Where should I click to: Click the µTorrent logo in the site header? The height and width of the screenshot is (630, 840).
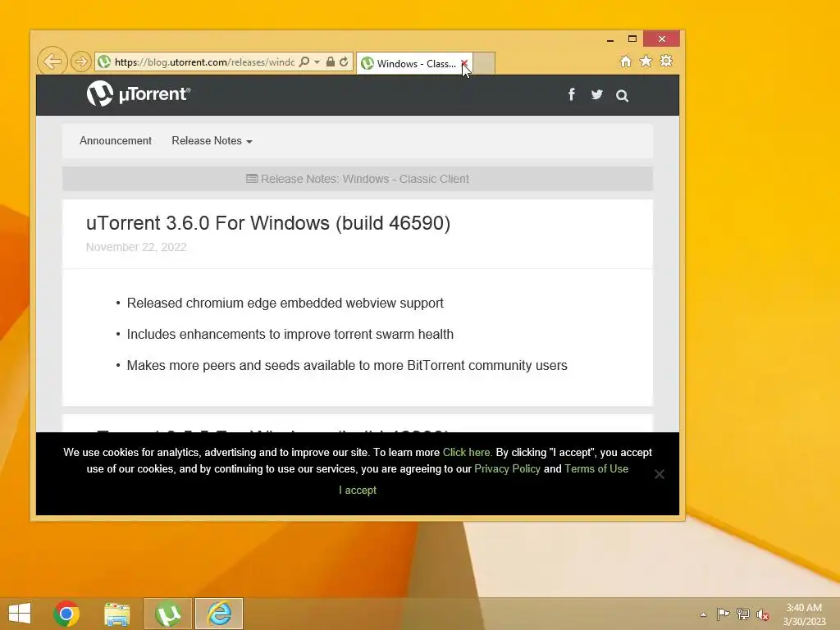click(139, 94)
